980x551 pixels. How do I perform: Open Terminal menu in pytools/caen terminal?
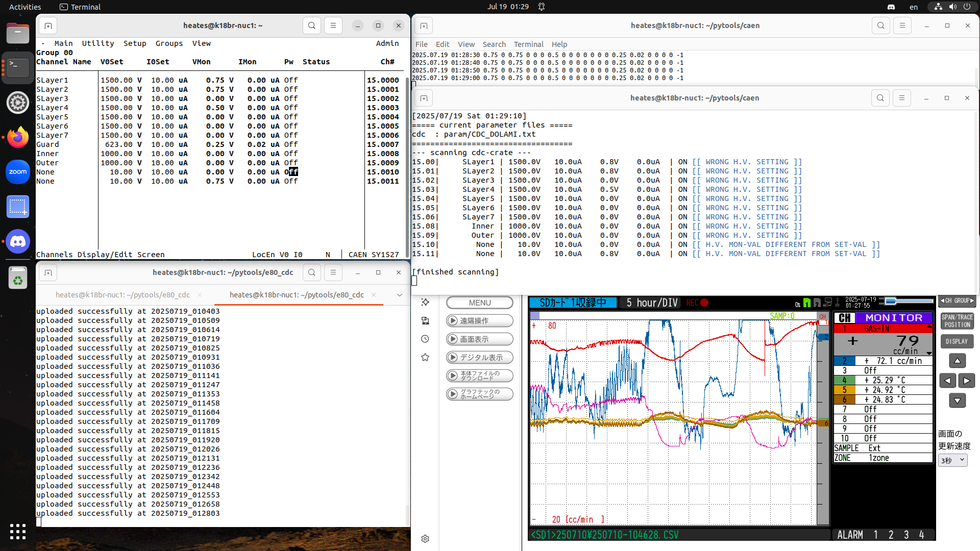(x=528, y=44)
